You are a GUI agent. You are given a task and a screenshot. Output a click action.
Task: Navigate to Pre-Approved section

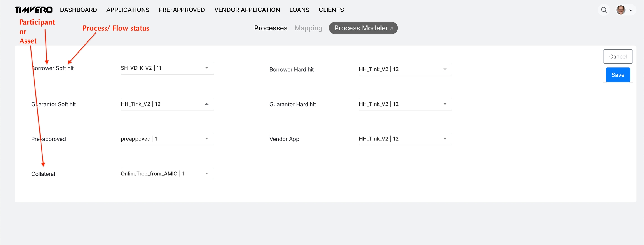(x=182, y=10)
